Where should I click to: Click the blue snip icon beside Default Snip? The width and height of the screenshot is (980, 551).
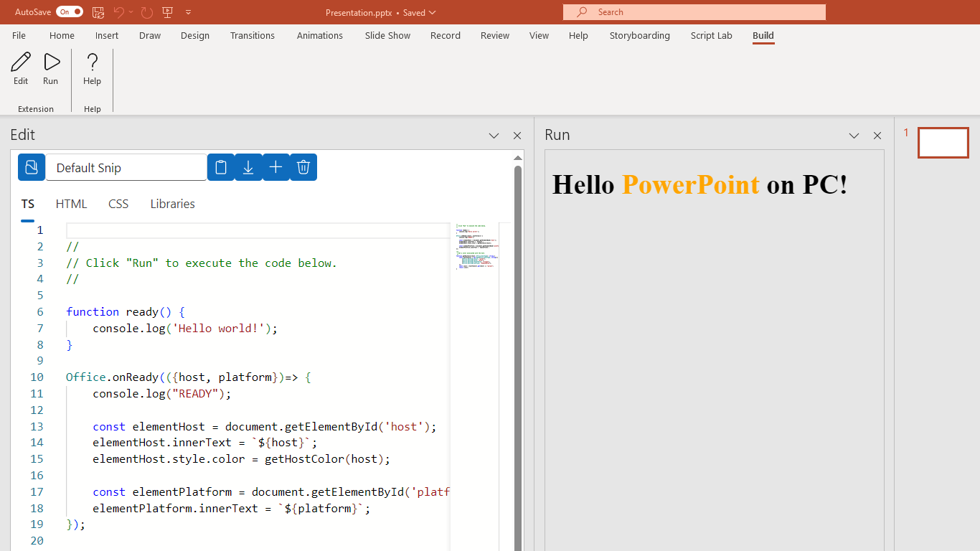coord(32,167)
